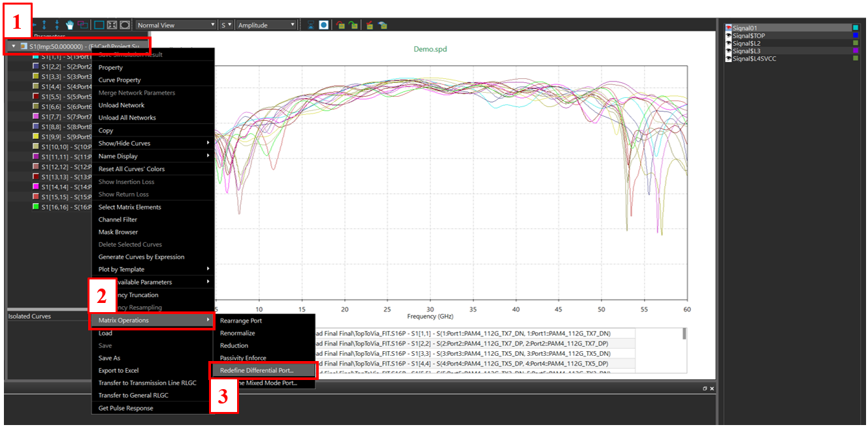Select Export to Excel
This screenshot has height=427, width=868.
[153, 370]
